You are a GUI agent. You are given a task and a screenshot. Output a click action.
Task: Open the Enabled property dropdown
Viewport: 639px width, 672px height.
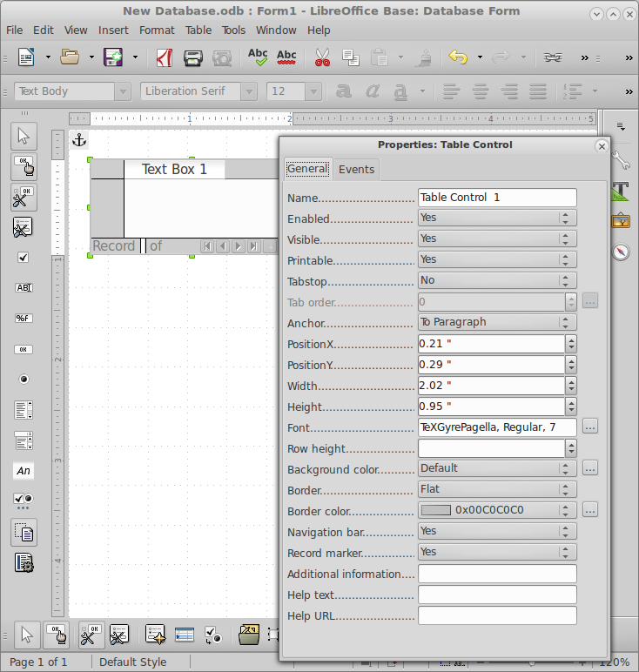[x=497, y=218]
